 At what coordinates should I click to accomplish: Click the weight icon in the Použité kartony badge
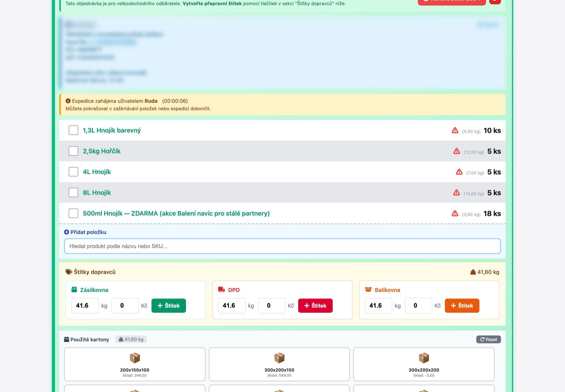click(121, 339)
